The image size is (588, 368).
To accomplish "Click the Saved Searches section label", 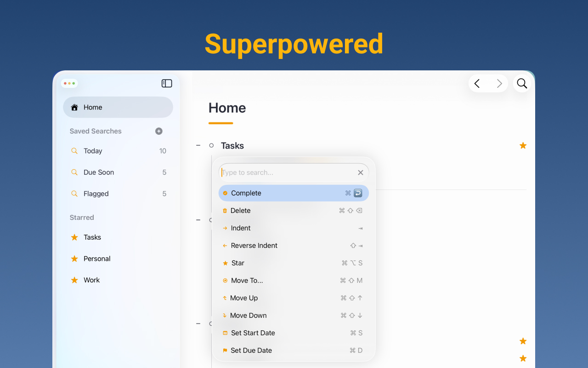I will pyautogui.click(x=96, y=131).
